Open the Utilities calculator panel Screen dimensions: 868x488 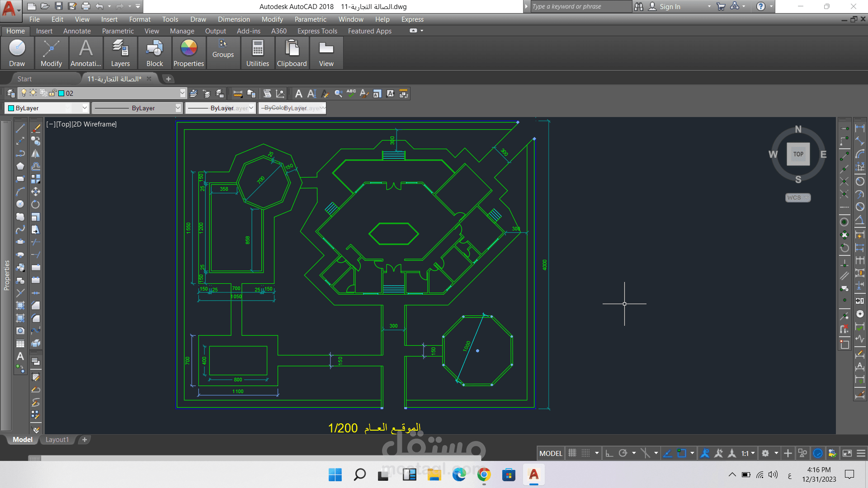tap(258, 53)
